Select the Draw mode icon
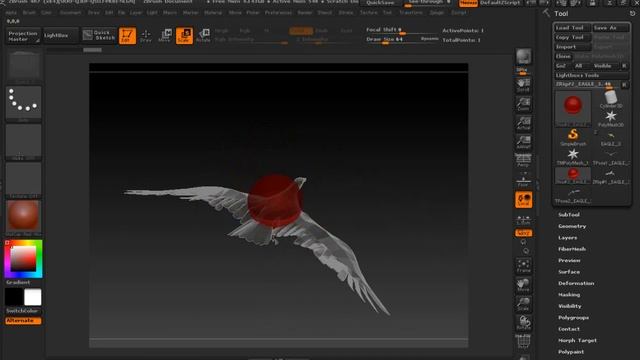The height and width of the screenshot is (360, 640). [x=146, y=36]
